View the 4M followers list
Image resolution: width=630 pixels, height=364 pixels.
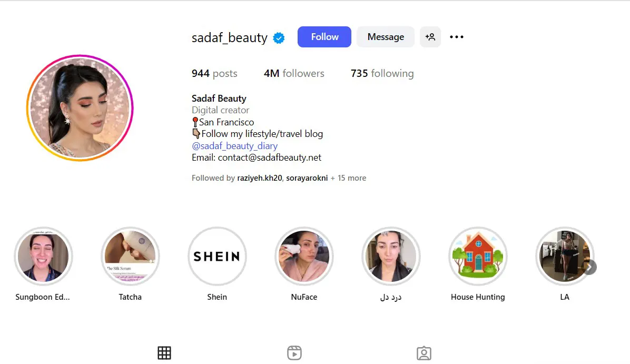pyautogui.click(x=294, y=74)
